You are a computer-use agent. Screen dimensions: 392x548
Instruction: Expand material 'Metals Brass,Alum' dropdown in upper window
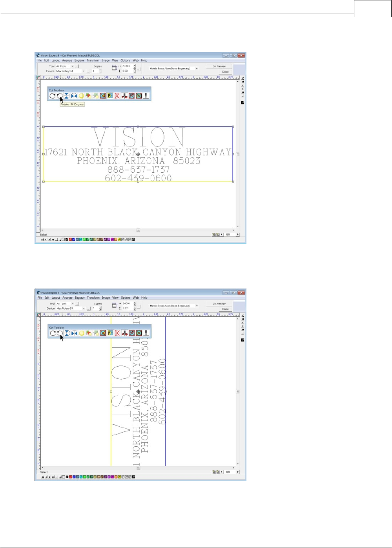coord(197,68)
